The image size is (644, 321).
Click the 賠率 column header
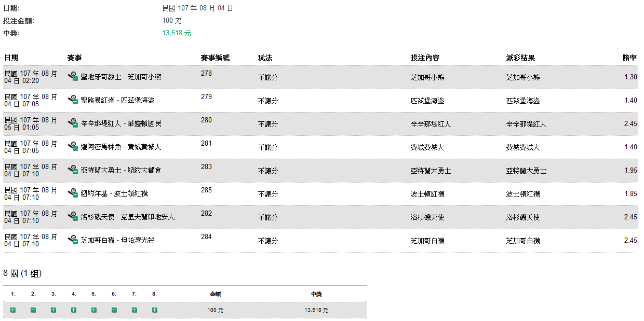tap(629, 58)
